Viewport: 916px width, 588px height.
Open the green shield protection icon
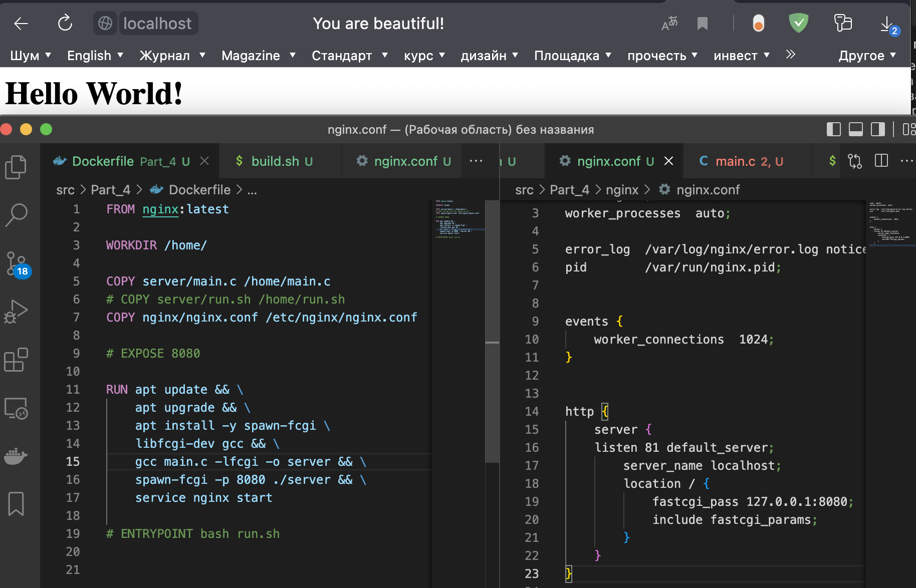[x=798, y=23]
